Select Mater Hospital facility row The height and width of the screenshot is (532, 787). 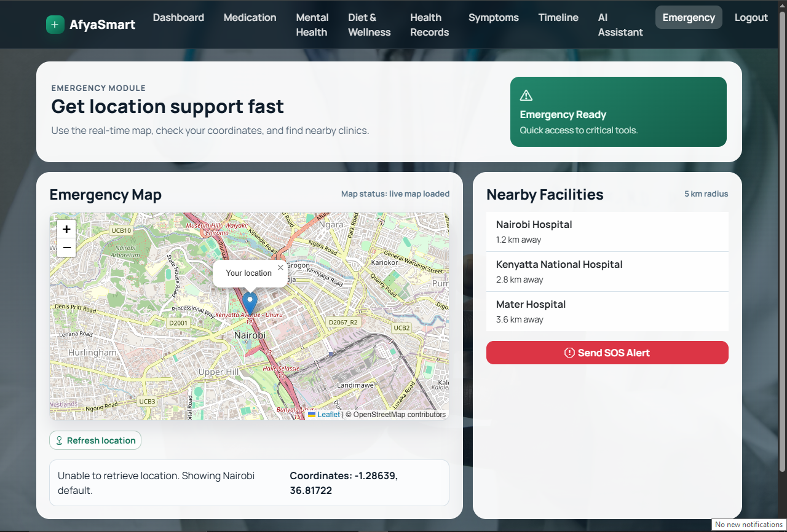(x=607, y=311)
